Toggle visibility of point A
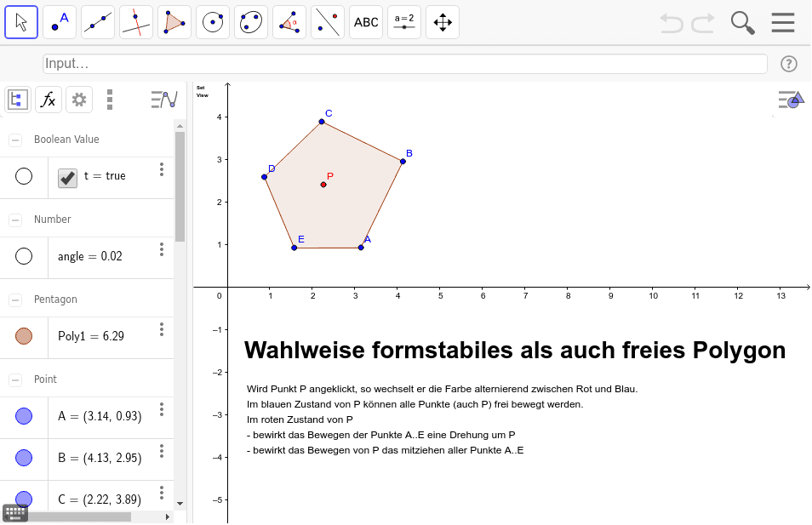 coord(24,416)
